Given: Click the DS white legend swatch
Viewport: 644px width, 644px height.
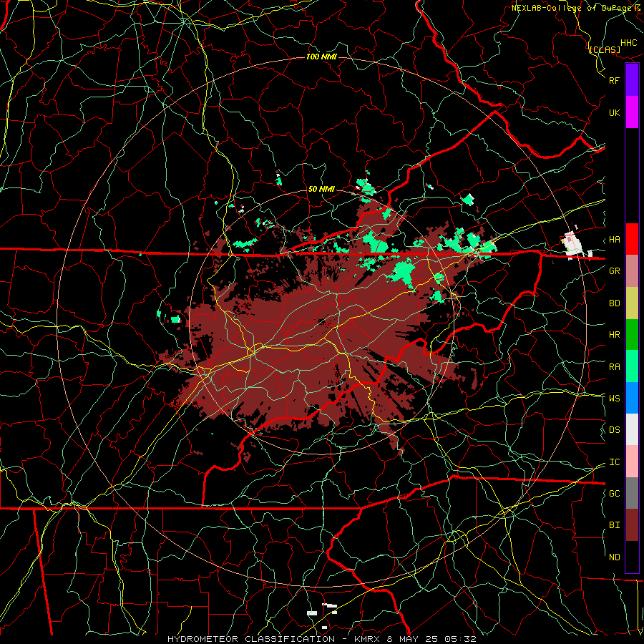Looking at the screenshot, I should click(632, 429).
